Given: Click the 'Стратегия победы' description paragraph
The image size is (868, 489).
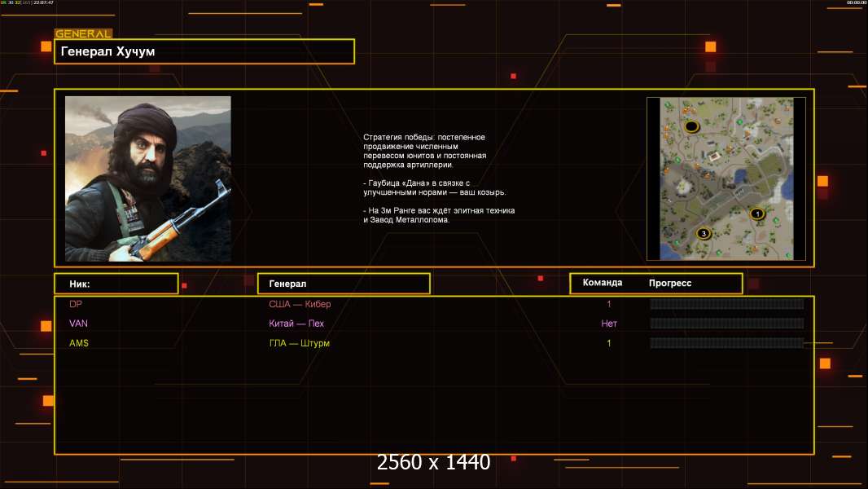Looking at the screenshot, I should pos(424,151).
